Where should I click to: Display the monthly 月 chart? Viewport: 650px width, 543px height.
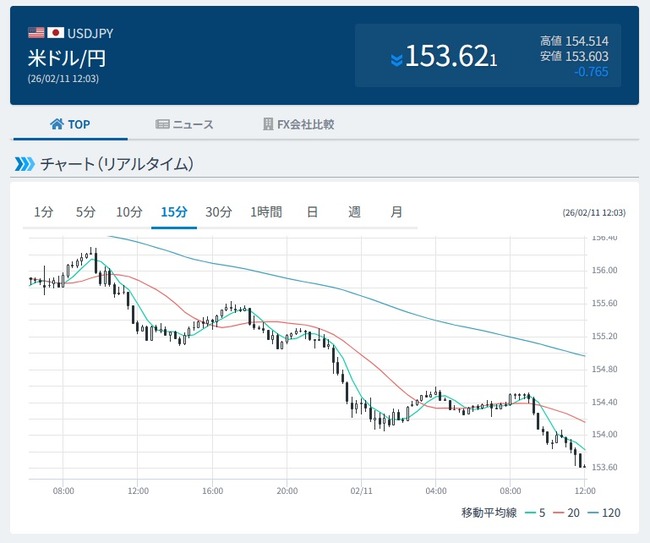click(x=396, y=212)
